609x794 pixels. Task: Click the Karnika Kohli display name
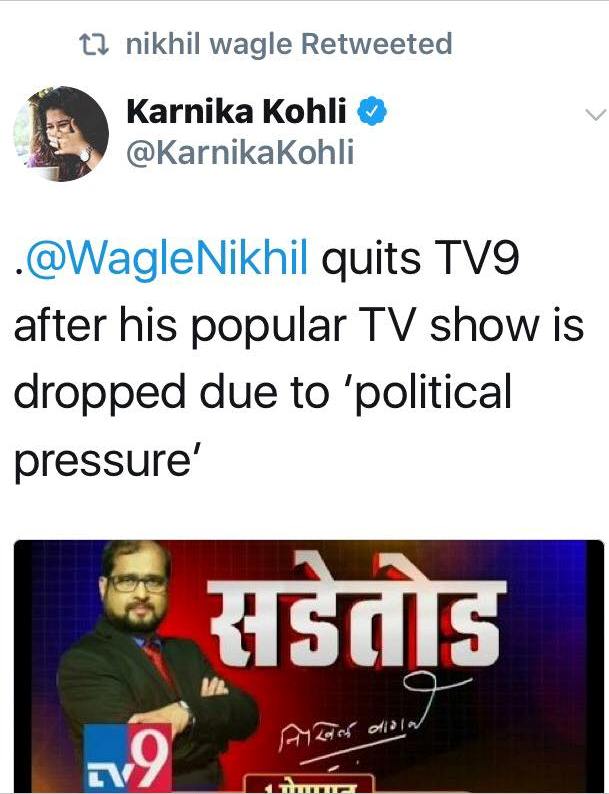click(236, 111)
